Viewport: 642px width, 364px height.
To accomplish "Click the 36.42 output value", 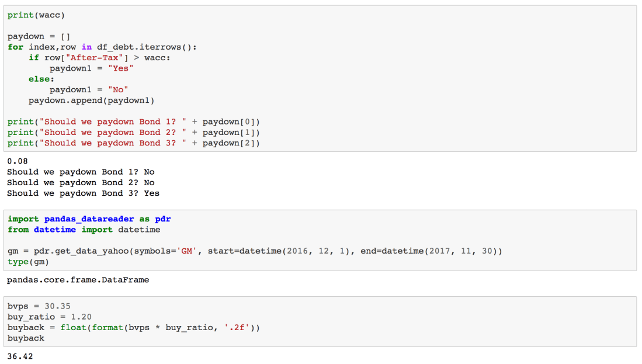I will [x=20, y=356].
